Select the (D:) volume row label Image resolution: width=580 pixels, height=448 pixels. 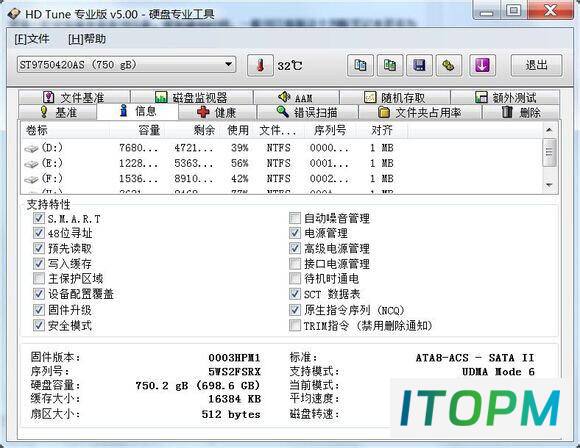[52, 148]
